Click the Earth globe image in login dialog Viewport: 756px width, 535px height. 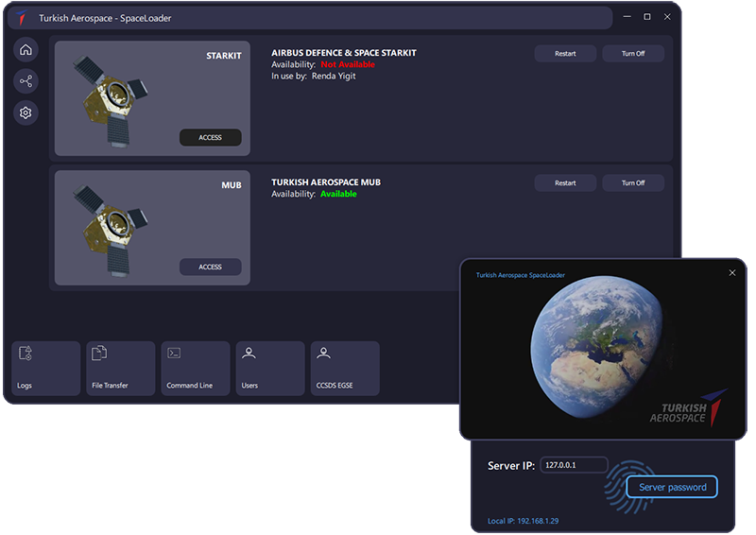coord(596,346)
